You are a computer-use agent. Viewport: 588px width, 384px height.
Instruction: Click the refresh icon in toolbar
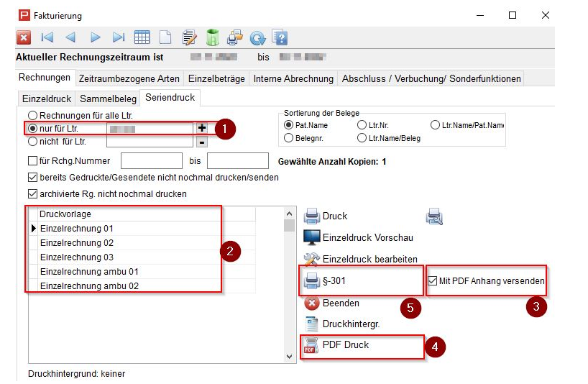point(258,37)
